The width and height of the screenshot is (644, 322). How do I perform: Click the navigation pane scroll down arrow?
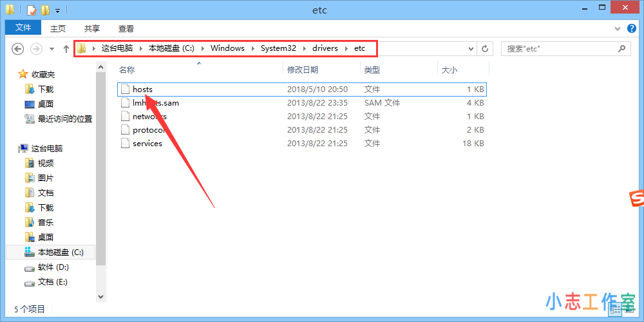[x=100, y=296]
